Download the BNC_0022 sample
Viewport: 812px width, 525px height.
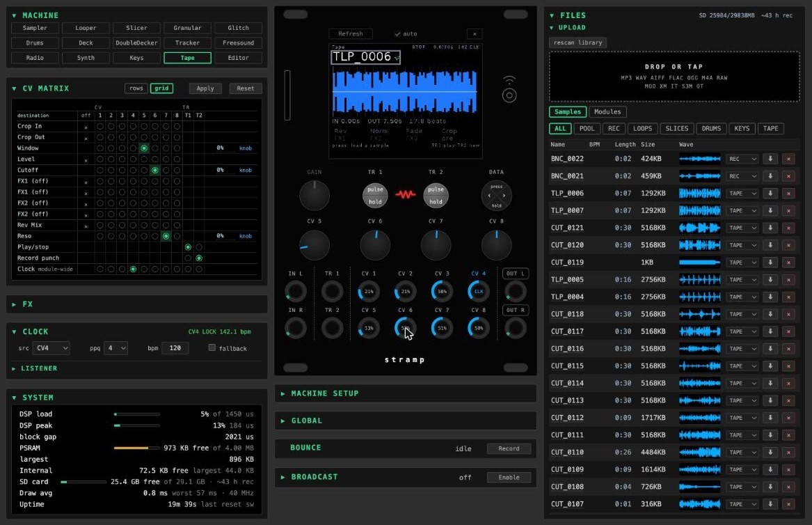pyautogui.click(x=770, y=159)
